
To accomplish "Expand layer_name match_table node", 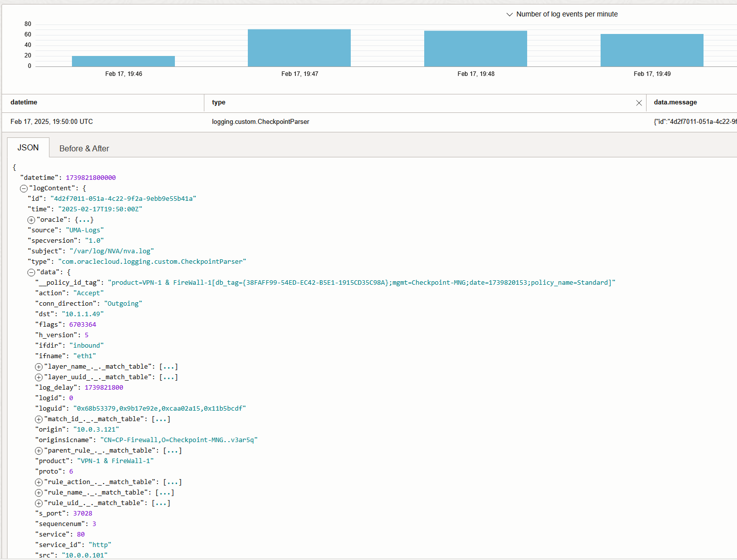I will pos(38,367).
